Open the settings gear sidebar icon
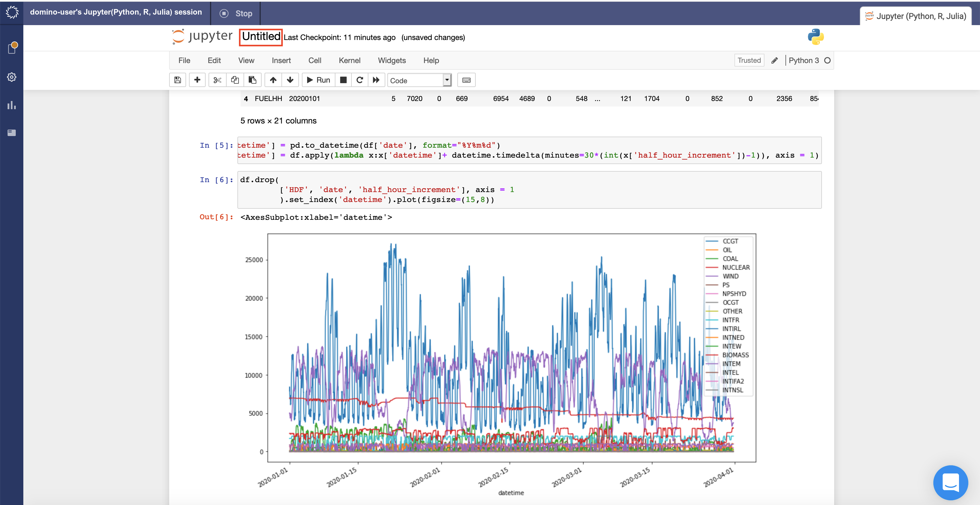Viewport: 980px width, 505px height. 12,77
